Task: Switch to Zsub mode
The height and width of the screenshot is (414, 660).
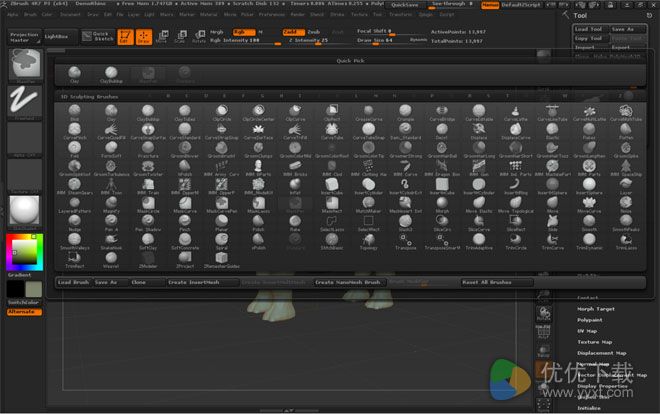Action: tap(314, 32)
